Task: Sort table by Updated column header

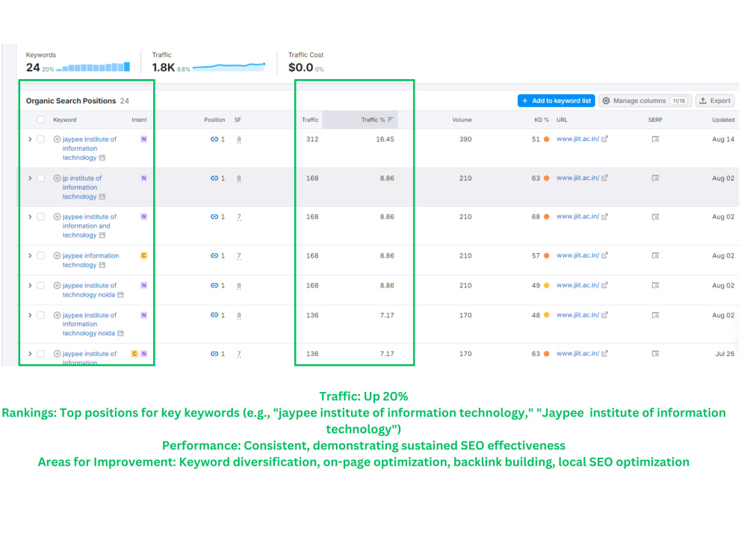Action: click(x=723, y=119)
